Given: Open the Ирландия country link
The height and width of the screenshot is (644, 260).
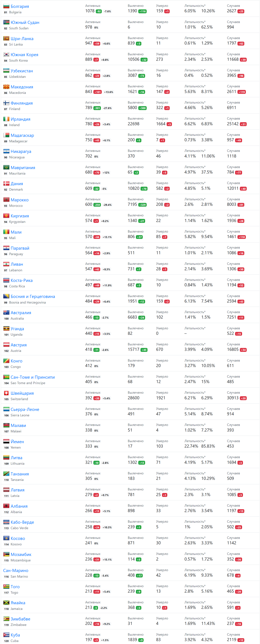Looking at the screenshot, I should coord(20,119).
